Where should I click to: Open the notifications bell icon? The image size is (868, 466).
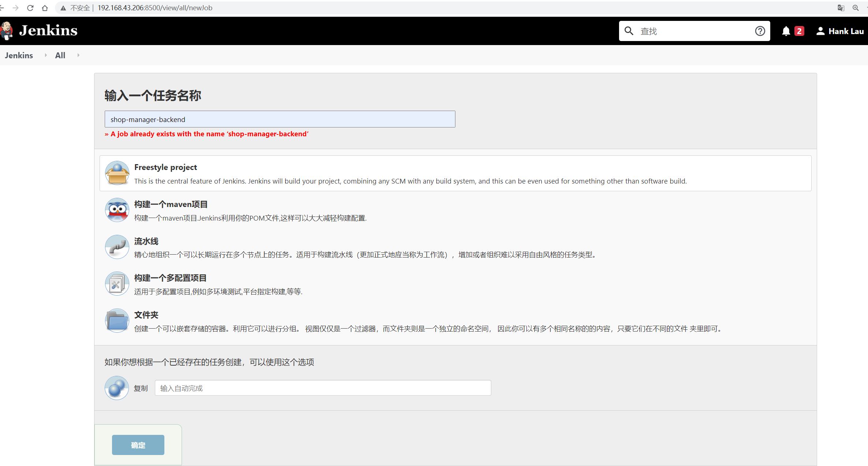[x=786, y=31]
